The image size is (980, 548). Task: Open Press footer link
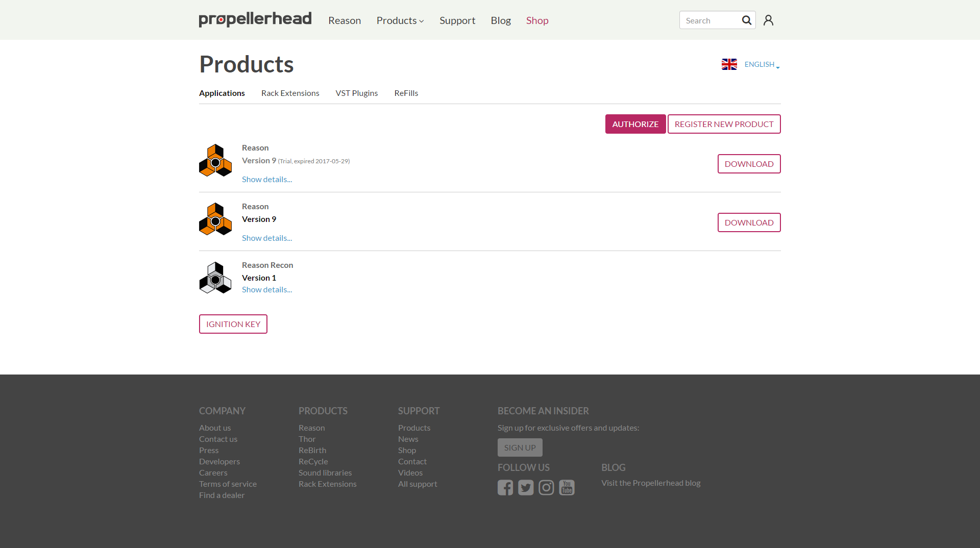209,450
